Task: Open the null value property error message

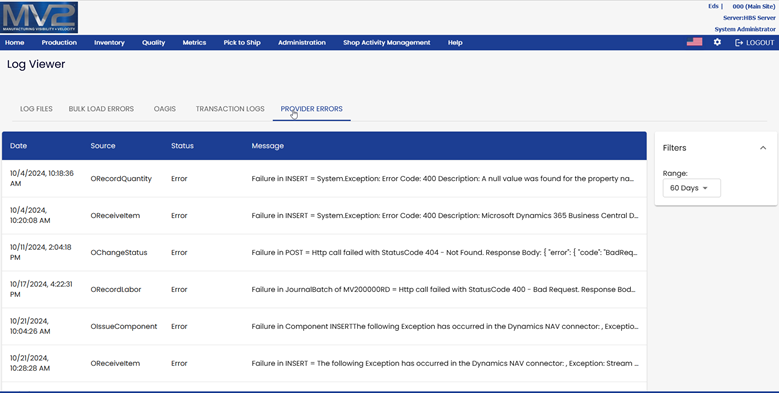Action: pyautogui.click(x=443, y=178)
